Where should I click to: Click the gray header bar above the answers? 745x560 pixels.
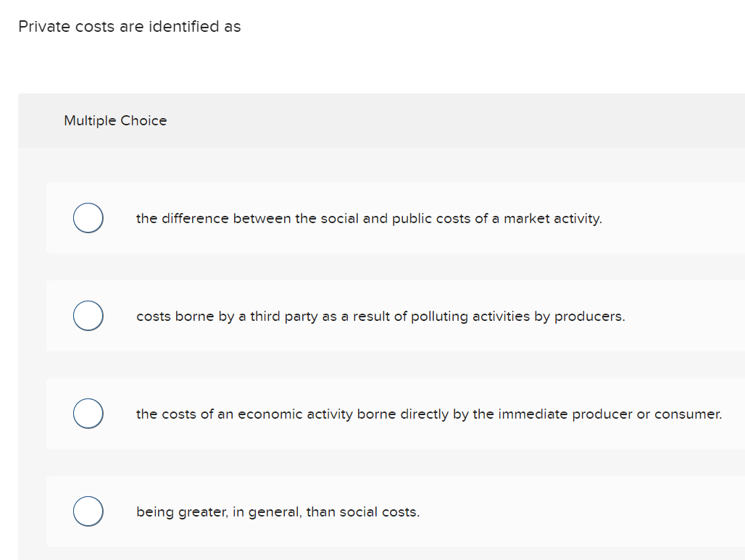click(x=377, y=120)
